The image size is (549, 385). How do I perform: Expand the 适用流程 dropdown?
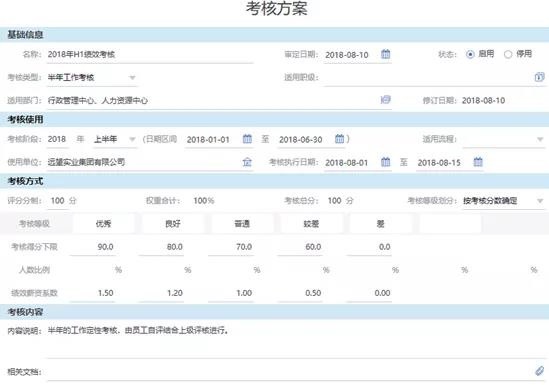(x=540, y=139)
